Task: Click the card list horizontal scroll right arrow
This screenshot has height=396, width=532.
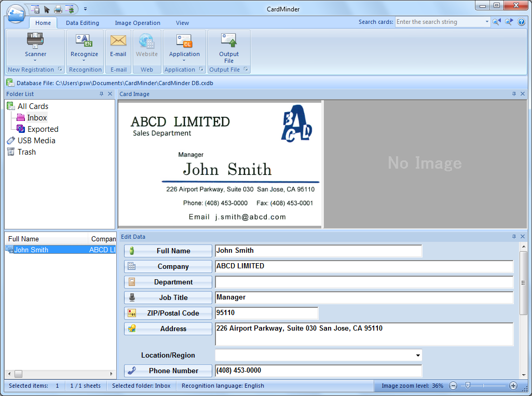Action: 111,374
